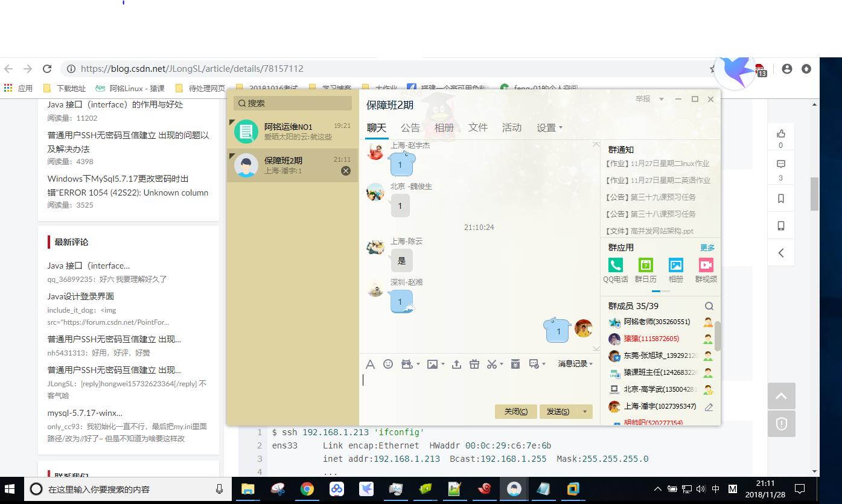
Task: Remove 保障班2期 conversation with X icon
Action: pos(346,171)
